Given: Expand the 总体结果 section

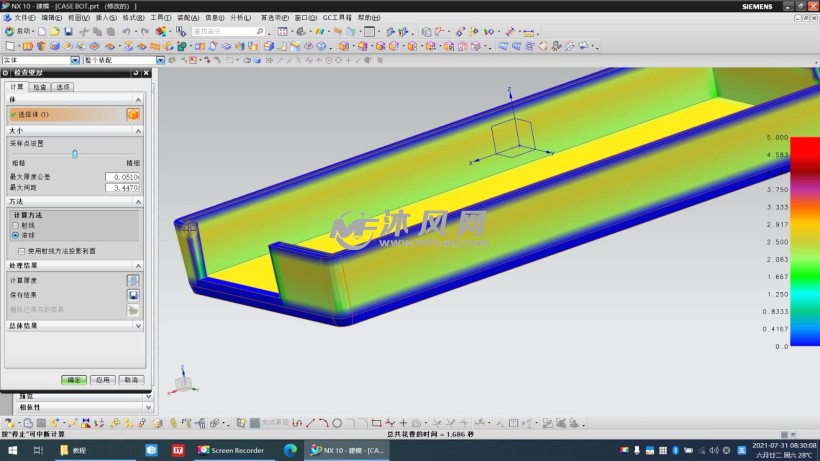Looking at the screenshot, I should click(138, 326).
